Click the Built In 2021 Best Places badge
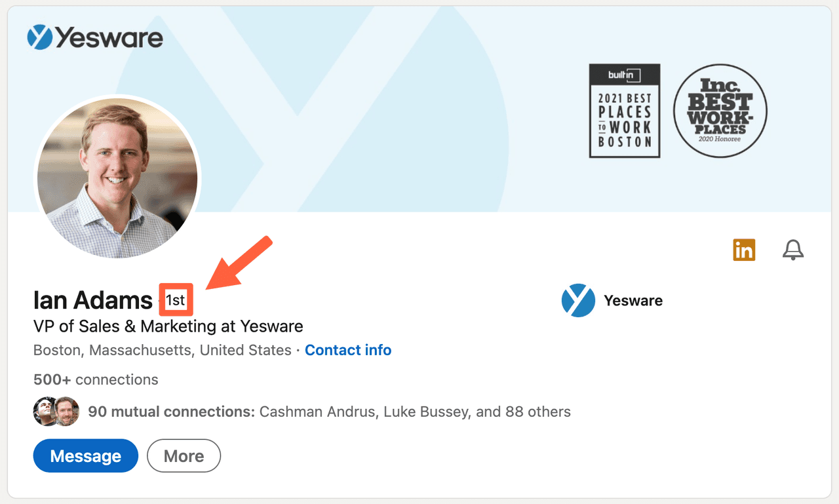The image size is (839, 504). pyautogui.click(x=624, y=110)
